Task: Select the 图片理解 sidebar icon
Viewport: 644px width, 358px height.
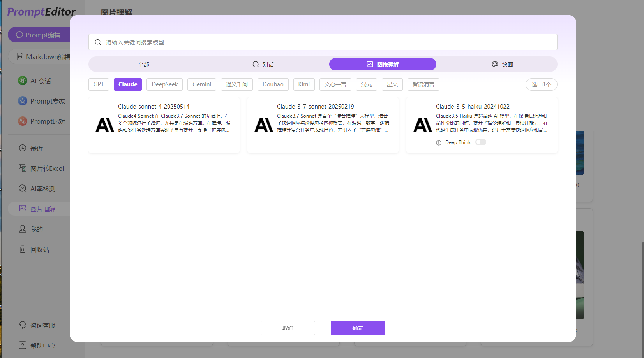Action: click(40, 209)
